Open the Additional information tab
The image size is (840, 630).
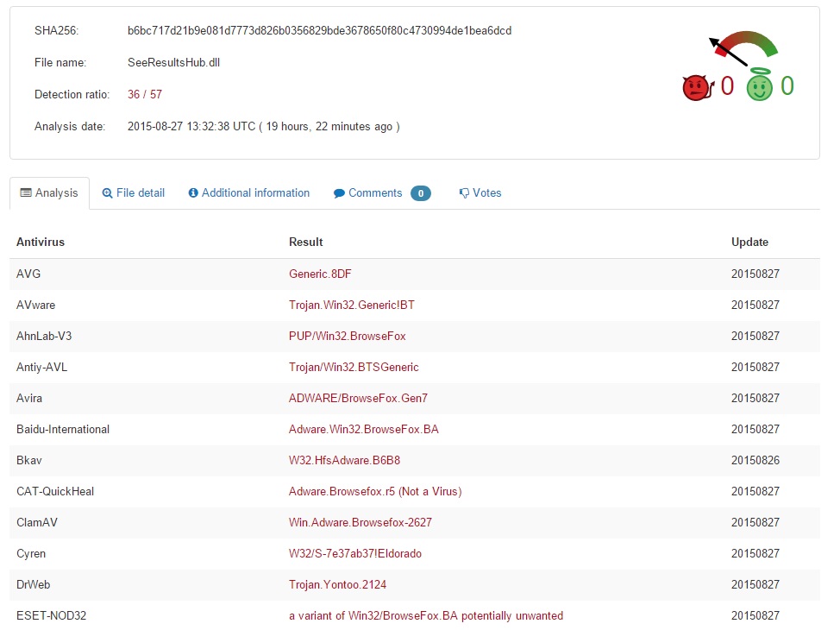tap(249, 193)
